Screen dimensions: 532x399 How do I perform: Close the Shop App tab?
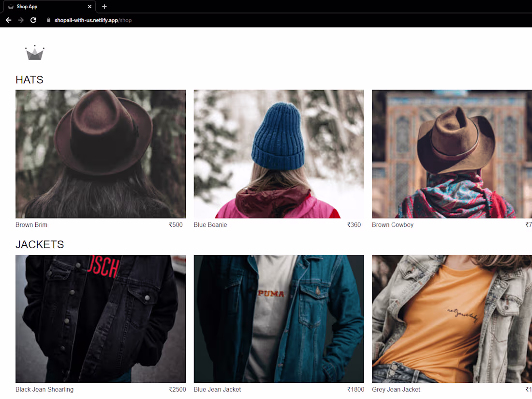(89, 6)
